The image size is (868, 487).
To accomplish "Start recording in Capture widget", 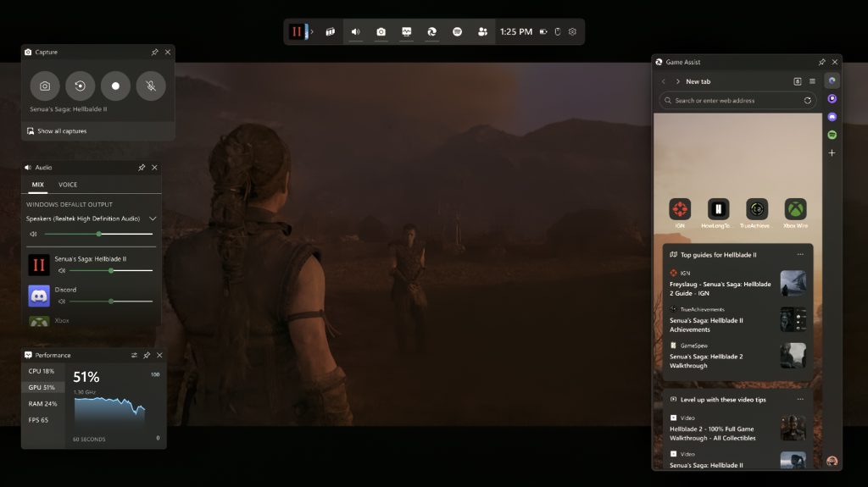I will pos(115,86).
